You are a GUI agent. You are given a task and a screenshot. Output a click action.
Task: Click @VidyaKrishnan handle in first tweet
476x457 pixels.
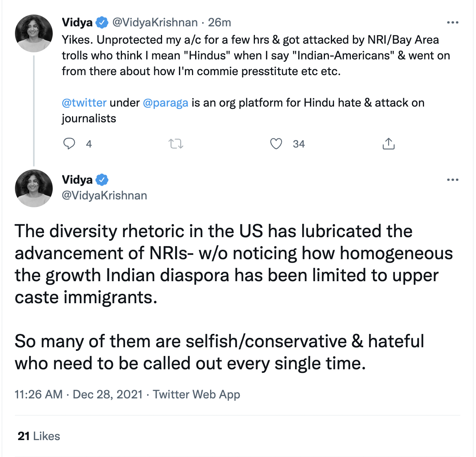[155, 22]
